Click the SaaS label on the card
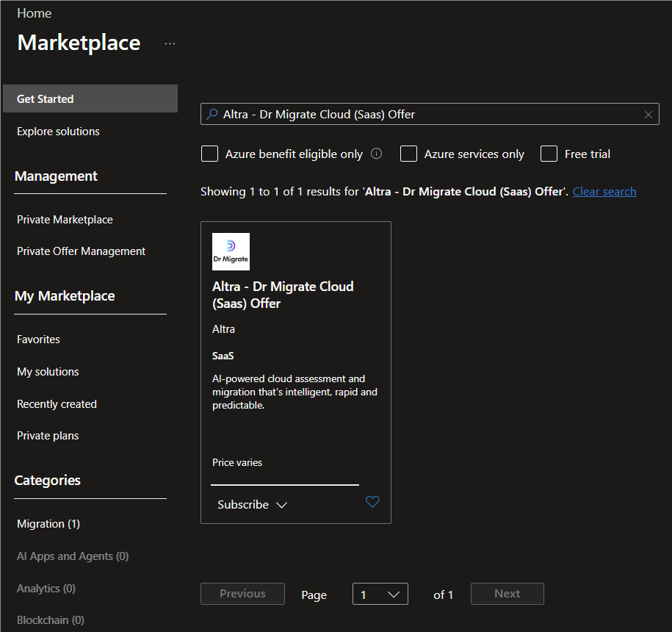The width and height of the screenshot is (672, 632). point(223,356)
